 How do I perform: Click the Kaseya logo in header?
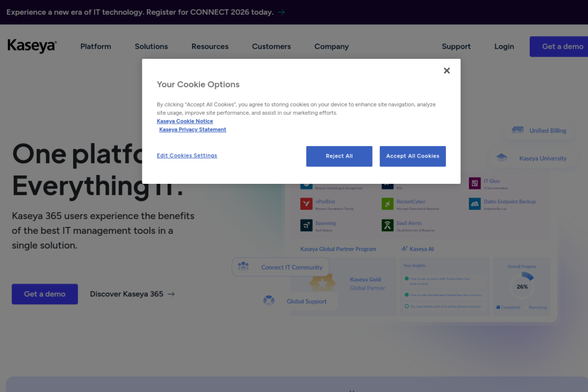(x=32, y=46)
